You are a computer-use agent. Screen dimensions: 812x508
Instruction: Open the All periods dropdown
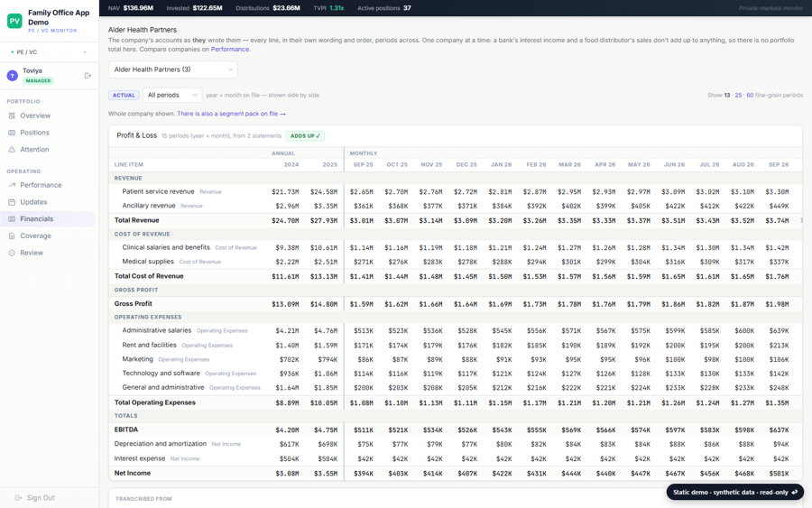172,95
